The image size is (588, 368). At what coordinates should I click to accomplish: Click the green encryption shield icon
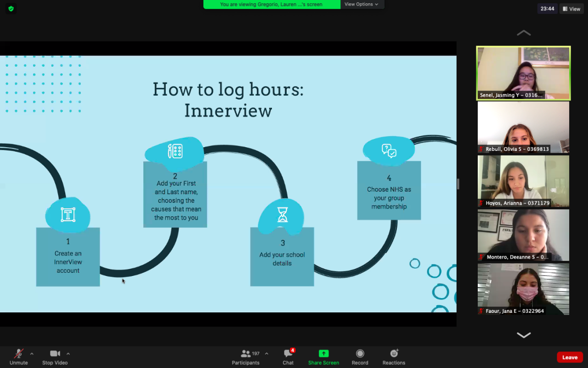click(11, 8)
